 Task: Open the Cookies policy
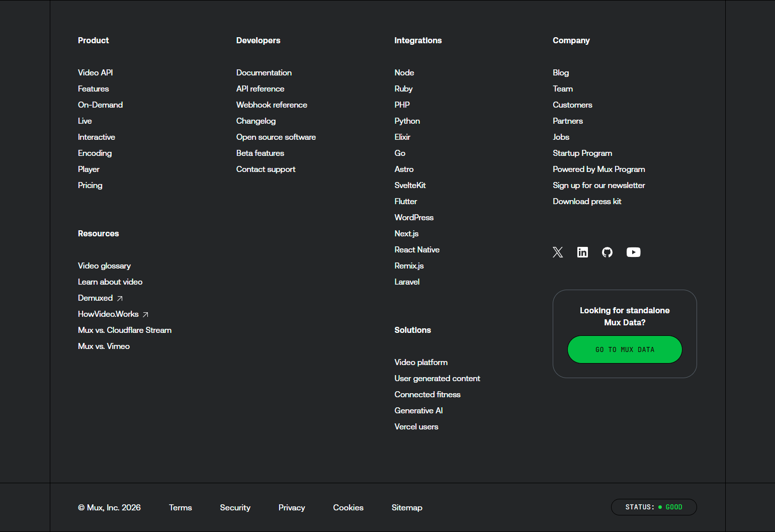[x=348, y=507]
